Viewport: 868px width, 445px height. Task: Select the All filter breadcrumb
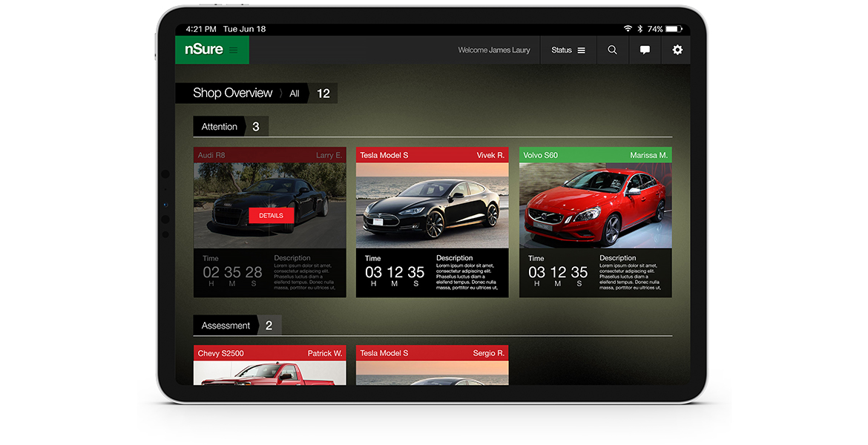tap(295, 93)
